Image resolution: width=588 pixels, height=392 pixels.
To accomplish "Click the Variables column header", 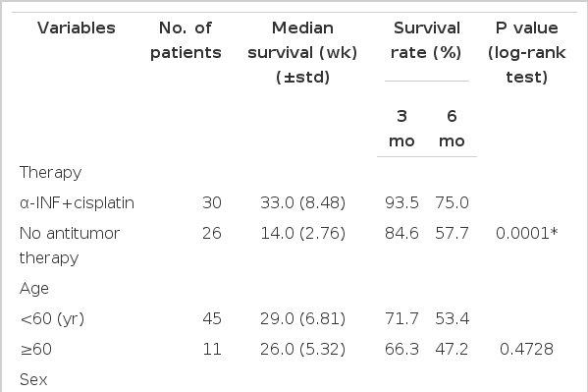I will click(77, 28).
